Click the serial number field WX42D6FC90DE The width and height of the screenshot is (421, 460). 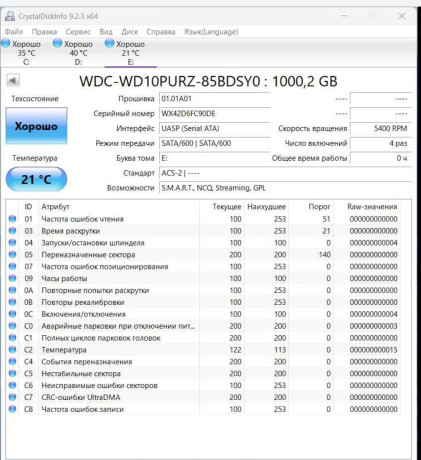pyautogui.click(x=214, y=114)
